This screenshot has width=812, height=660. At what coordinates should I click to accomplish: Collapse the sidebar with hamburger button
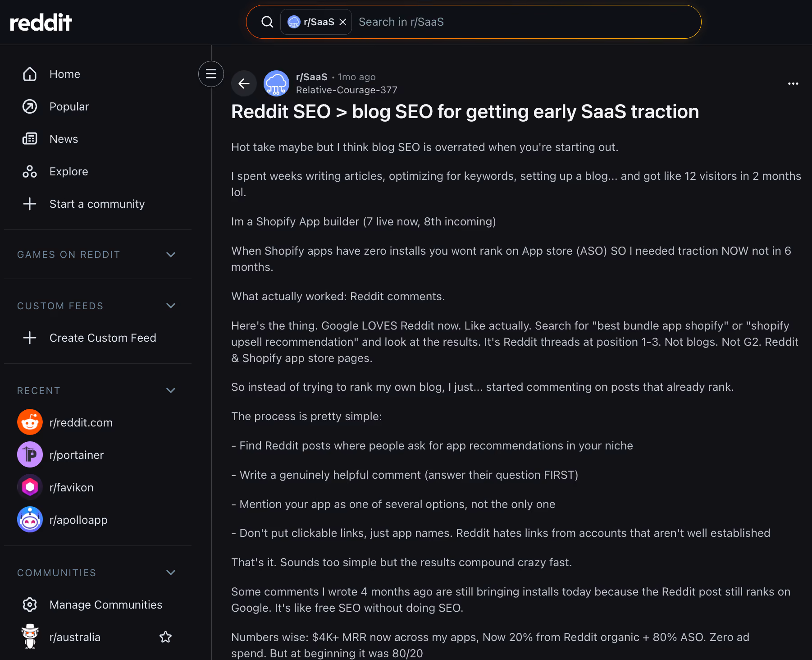point(211,74)
